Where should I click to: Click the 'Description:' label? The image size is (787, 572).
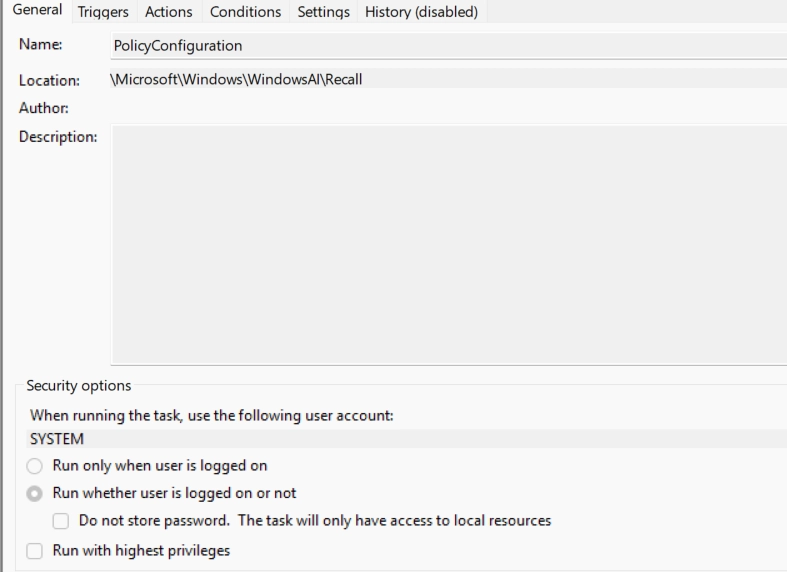pyautogui.click(x=58, y=136)
